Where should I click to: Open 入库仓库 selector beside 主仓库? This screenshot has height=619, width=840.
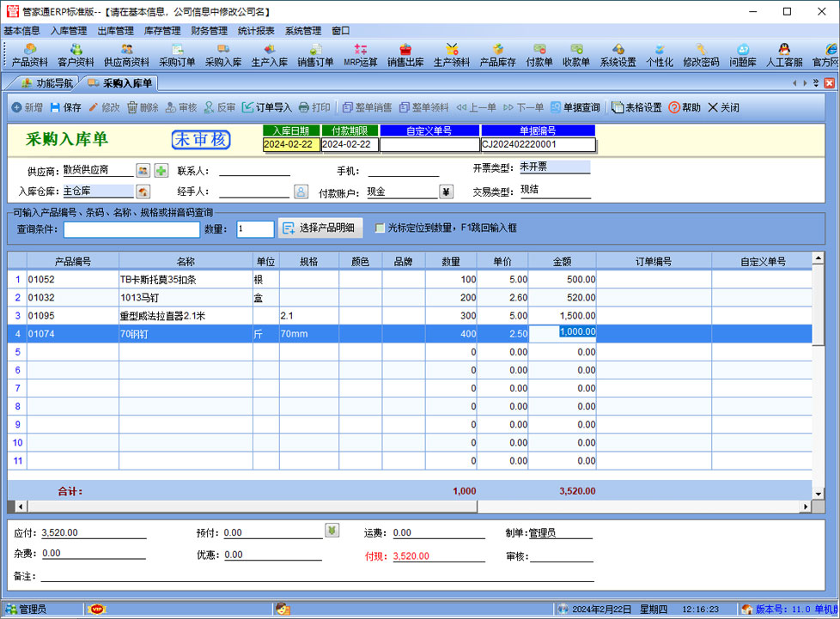coord(143,191)
